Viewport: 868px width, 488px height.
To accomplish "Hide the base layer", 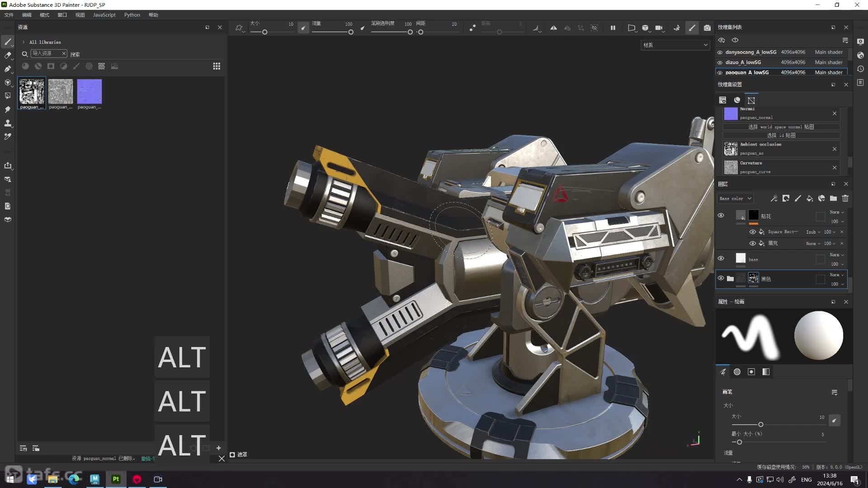I will (721, 258).
